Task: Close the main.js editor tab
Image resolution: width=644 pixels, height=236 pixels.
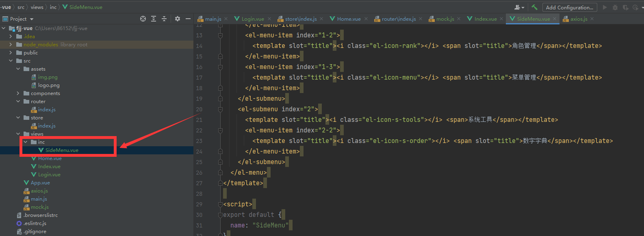Action: click(226, 19)
